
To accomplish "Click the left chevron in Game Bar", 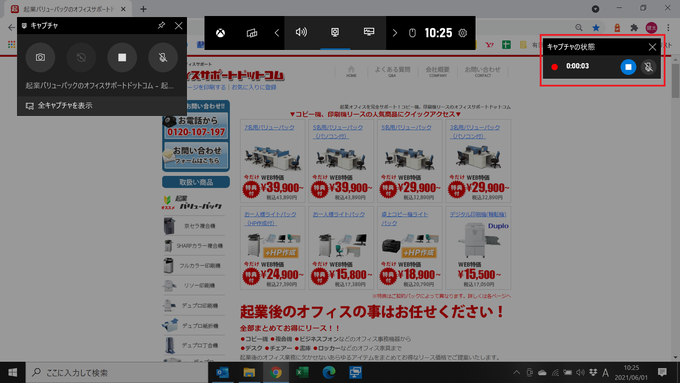I will click(x=277, y=33).
